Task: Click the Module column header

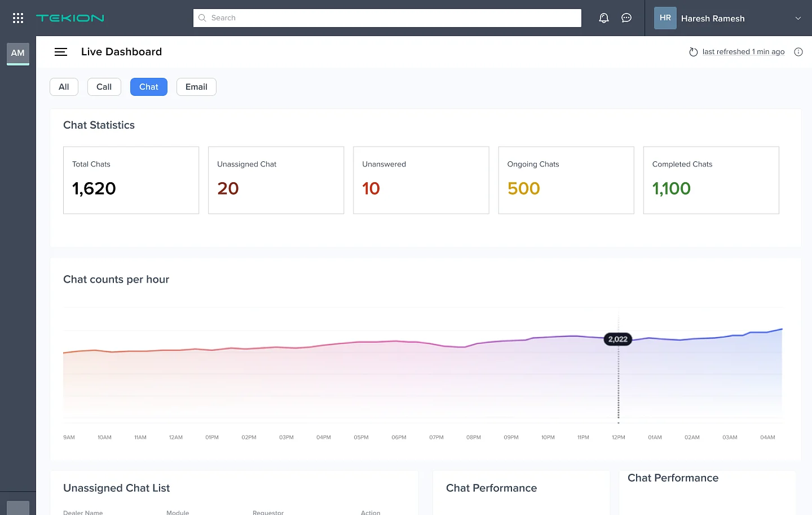Action: tap(178, 512)
